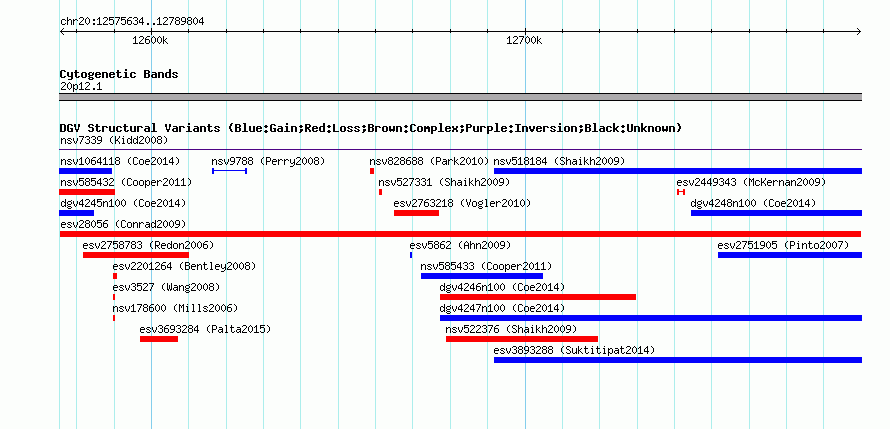The width and height of the screenshot is (890, 429).
Task: Click esv5862 (Ahn2009) label
Action: tap(460, 245)
